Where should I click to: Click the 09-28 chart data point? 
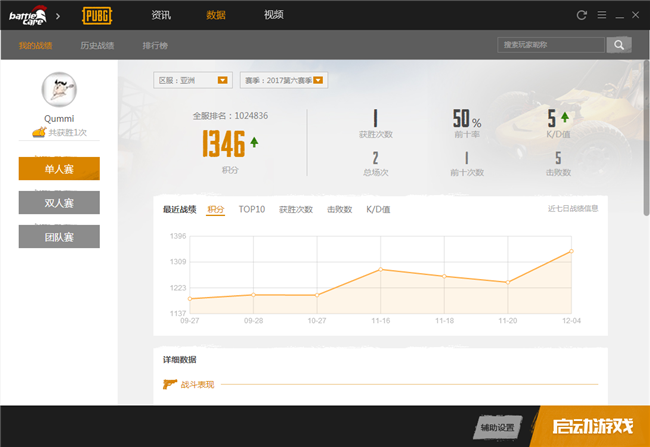coord(253,295)
